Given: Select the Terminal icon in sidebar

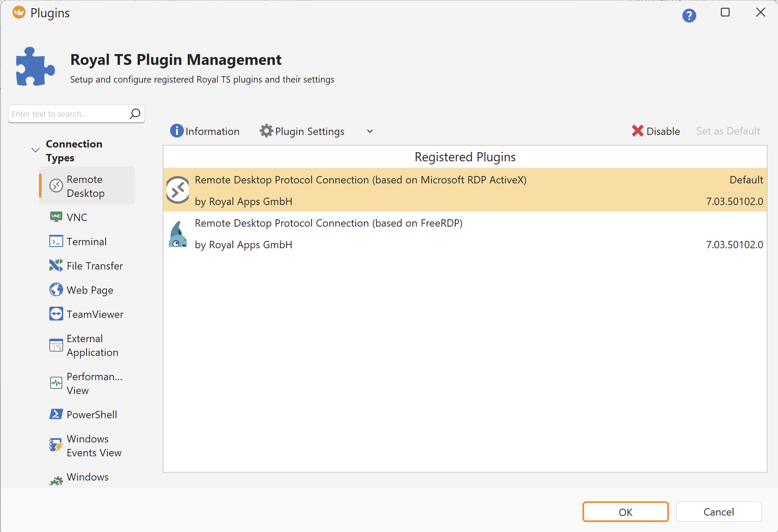Looking at the screenshot, I should click(56, 241).
